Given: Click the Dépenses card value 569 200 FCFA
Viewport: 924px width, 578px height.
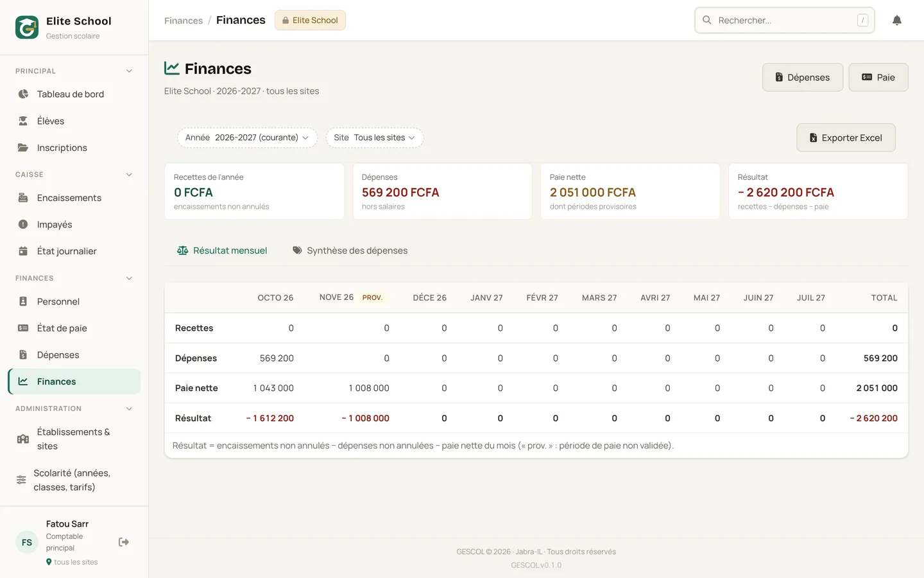Looking at the screenshot, I should click(400, 192).
